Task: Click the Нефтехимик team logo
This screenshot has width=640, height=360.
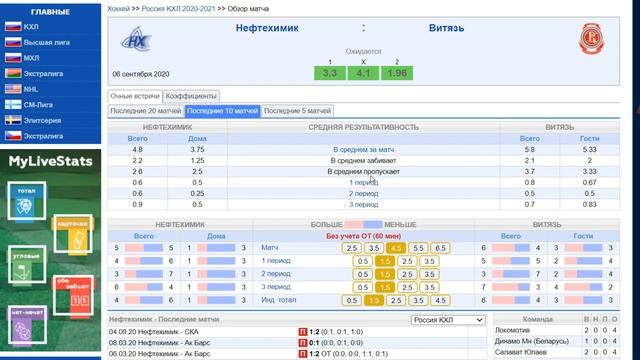Action: point(136,40)
